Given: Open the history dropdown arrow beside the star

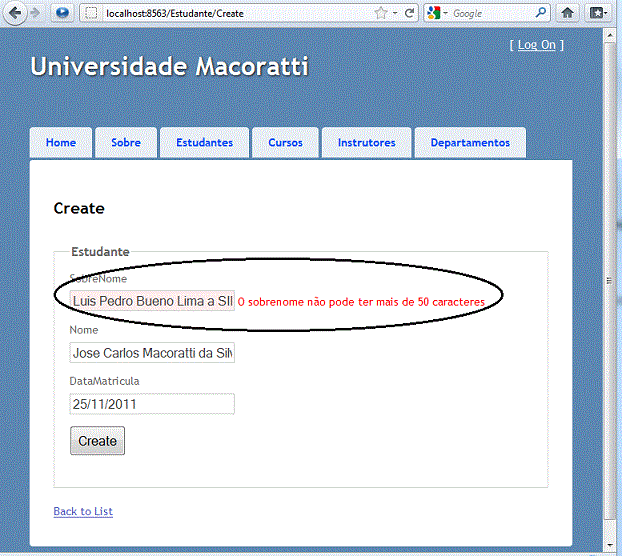Looking at the screenshot, I should (395, 13).
